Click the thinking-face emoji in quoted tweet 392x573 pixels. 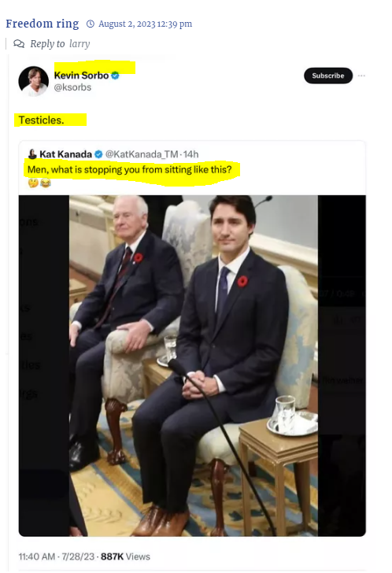[x=33, y=183]
